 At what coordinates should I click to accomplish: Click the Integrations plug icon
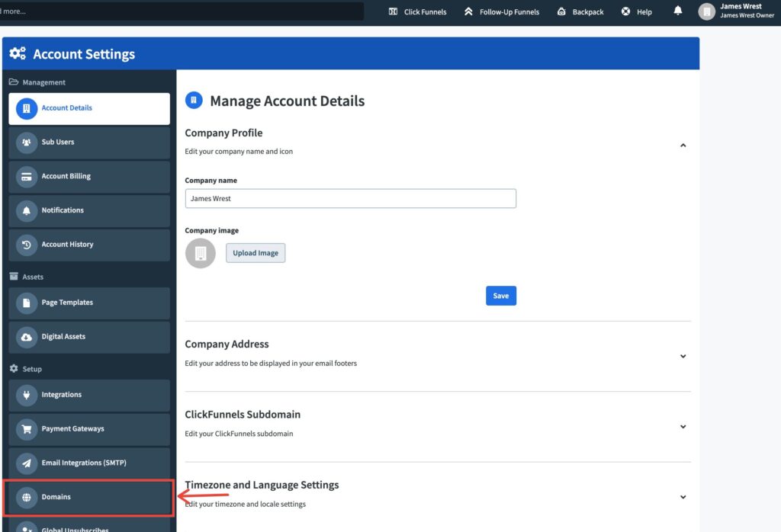[27, 395]
